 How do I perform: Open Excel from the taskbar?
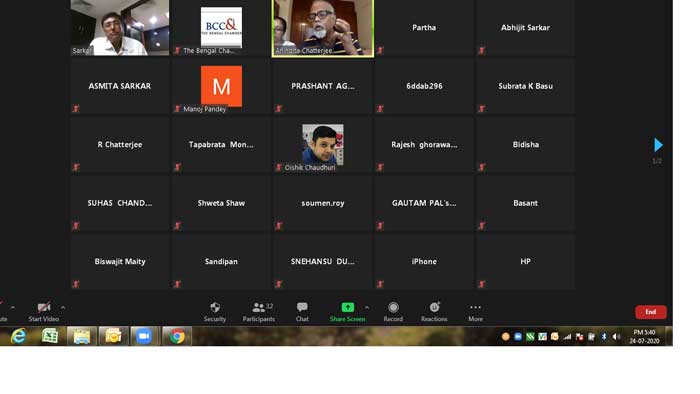(x=50, y=336)
